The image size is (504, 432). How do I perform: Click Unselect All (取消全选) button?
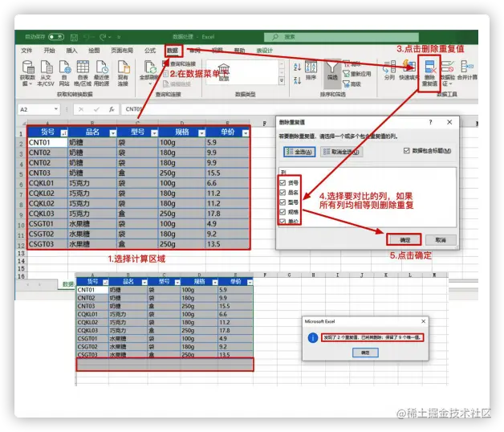coord(341,152)
